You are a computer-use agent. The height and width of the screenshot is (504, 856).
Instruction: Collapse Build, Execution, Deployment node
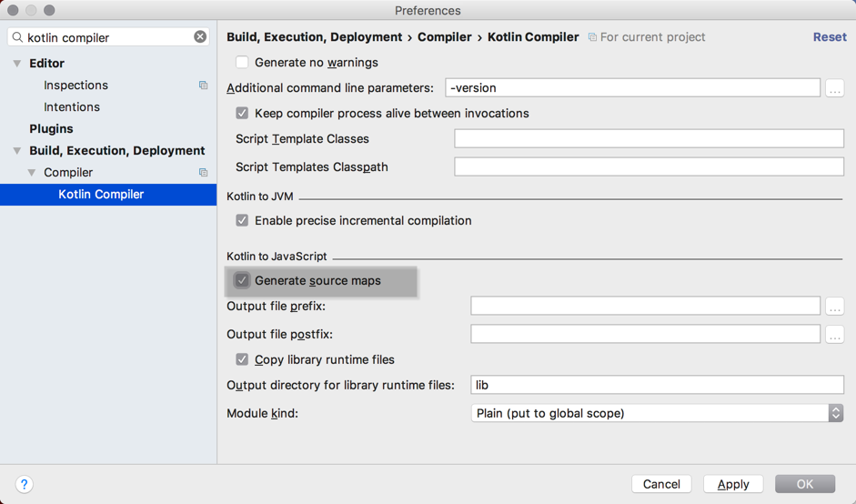[17, 151]
